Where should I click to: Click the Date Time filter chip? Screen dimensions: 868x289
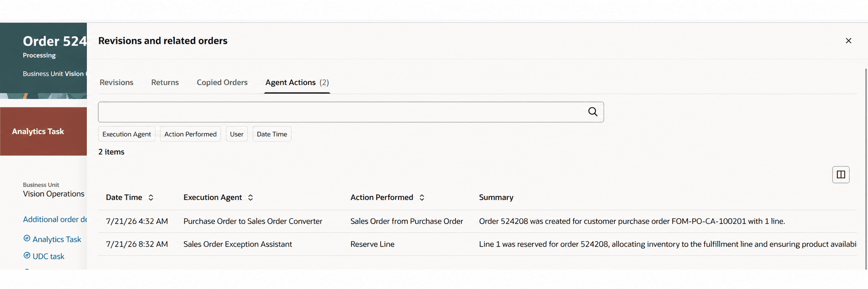click(272, 134)
